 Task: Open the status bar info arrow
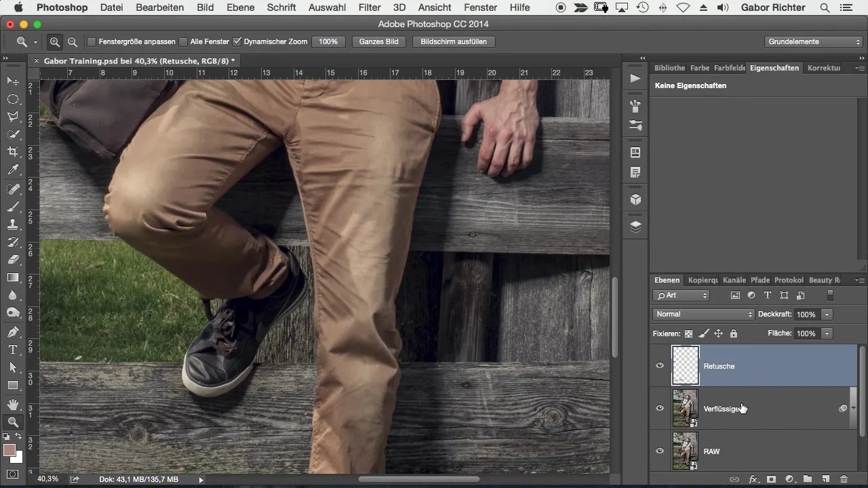pos(201,479)
